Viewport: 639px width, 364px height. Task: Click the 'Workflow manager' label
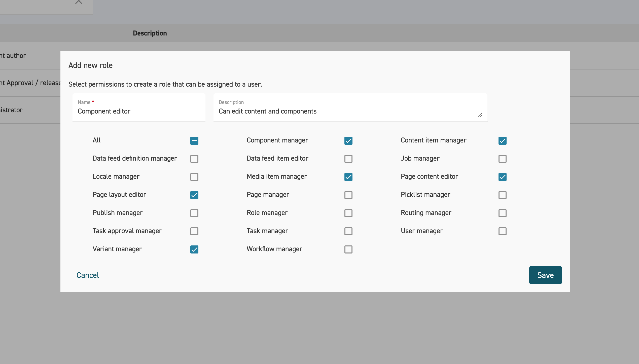(x=274, y=249)
